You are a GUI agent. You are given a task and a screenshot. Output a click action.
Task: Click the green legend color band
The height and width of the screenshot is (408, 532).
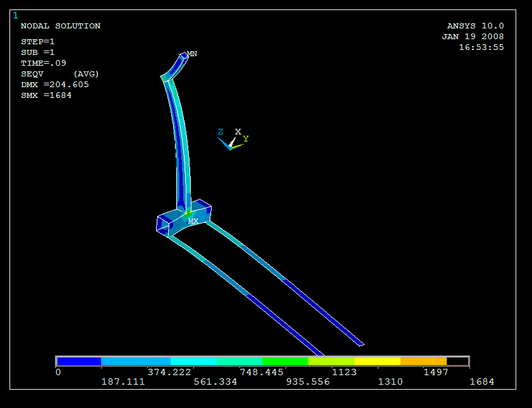point(286,361)
